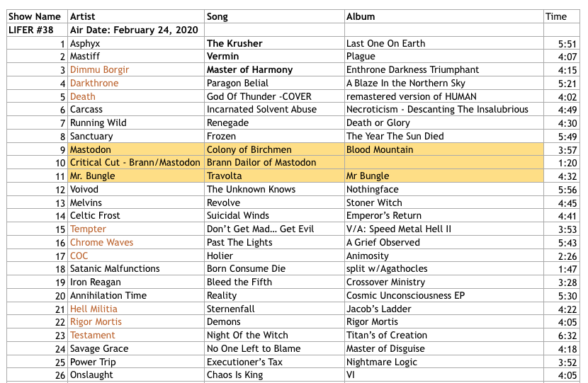
Task: Open the Dimmu Borgir artist link
Action: click(x=99, y=70)
